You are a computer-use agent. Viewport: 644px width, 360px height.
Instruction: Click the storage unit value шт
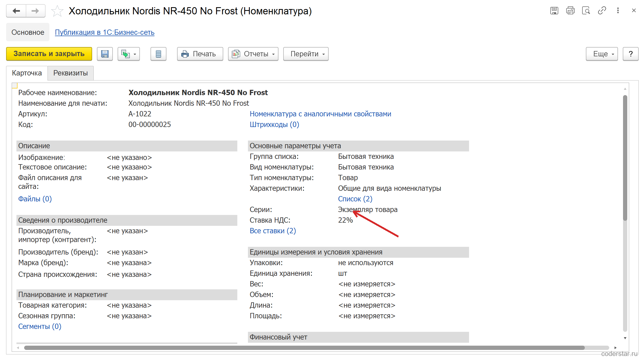point(343,273)
